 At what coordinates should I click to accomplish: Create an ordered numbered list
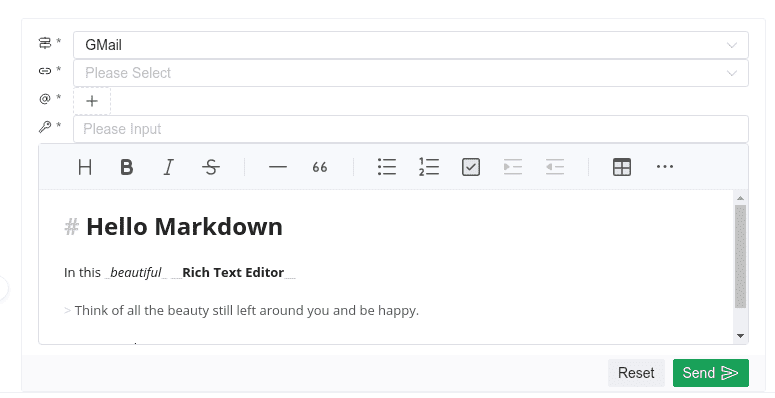tap(429, 167)
